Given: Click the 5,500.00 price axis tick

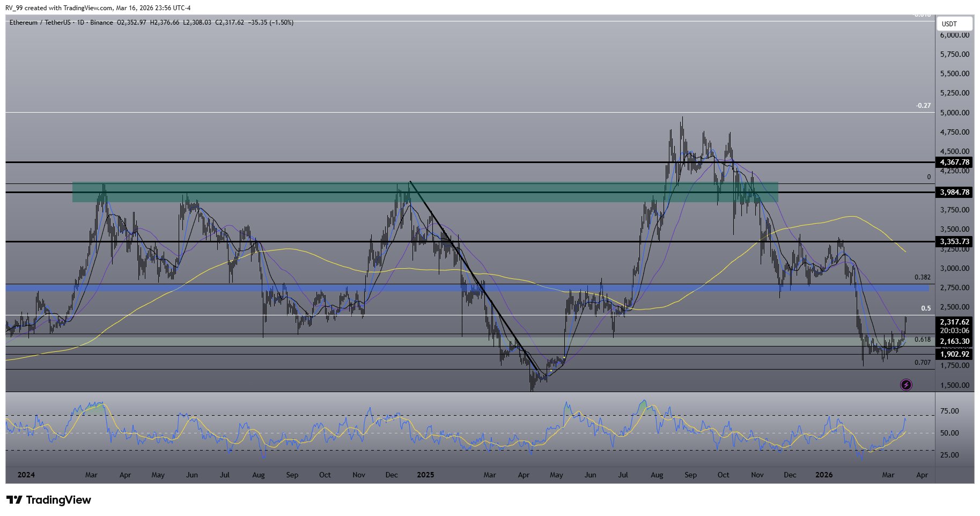Looking at the screenshot, I should [955, 73].
